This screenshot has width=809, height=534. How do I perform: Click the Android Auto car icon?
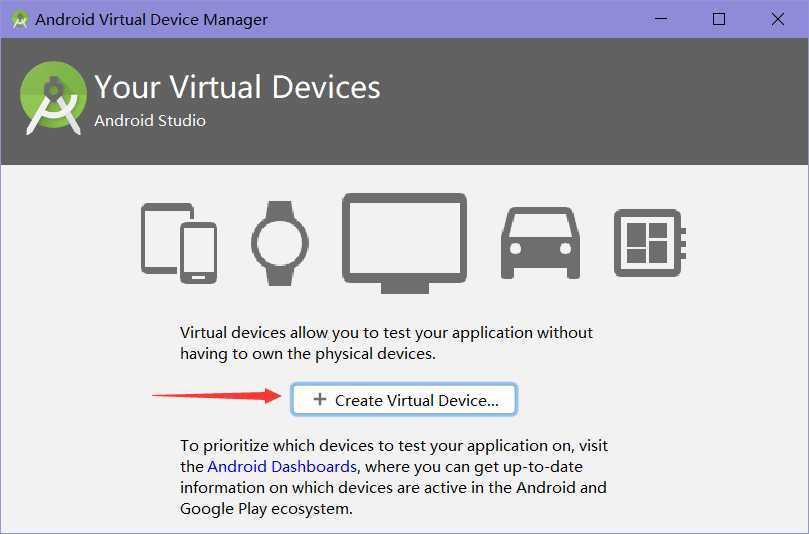(x=540, y=243)
